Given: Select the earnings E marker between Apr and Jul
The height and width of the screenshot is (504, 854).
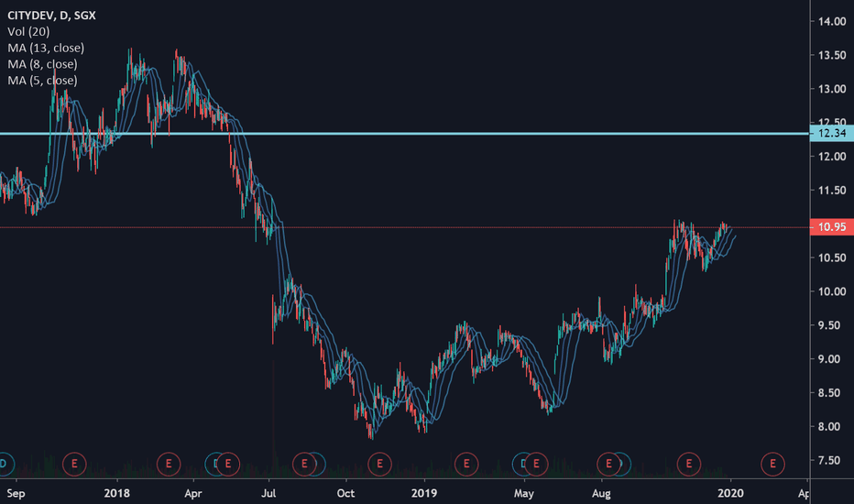Looking at the screenshot, I should coord(228,465).
